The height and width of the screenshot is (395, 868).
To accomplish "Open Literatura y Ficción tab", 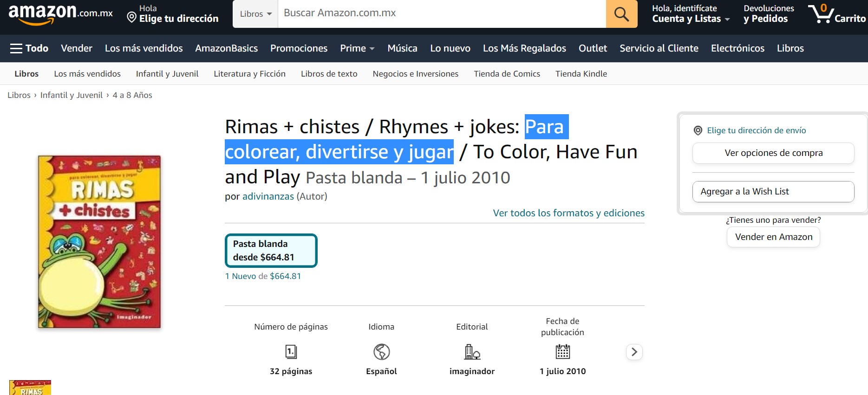I will pyautogui.click(x=250, y=74).
